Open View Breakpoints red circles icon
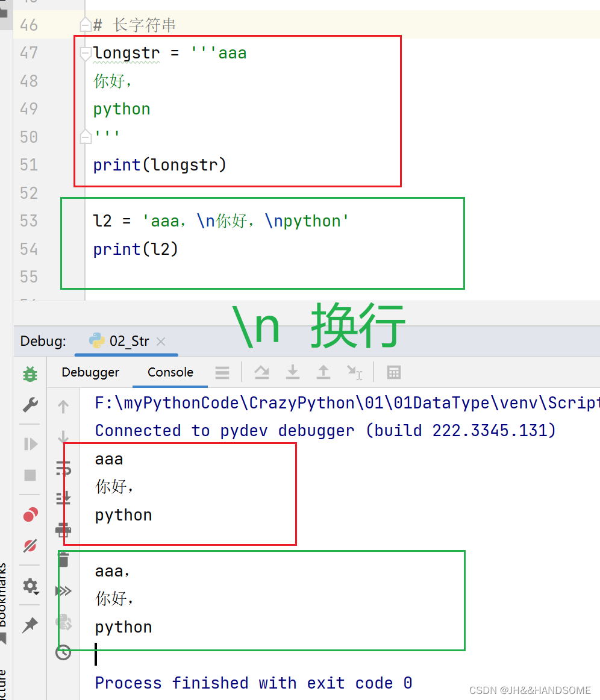The width and height of the screenshot is (600, 700). [x=30, y=514]
